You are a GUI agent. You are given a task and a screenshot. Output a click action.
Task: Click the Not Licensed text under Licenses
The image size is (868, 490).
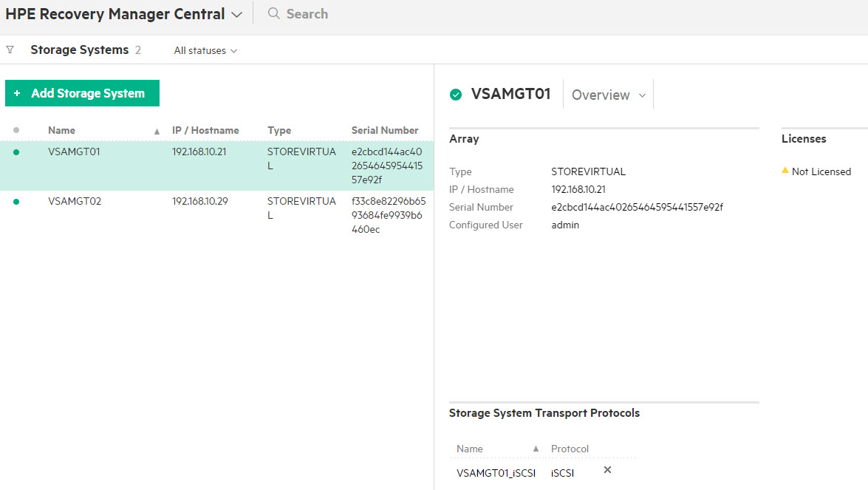[821, 171]
